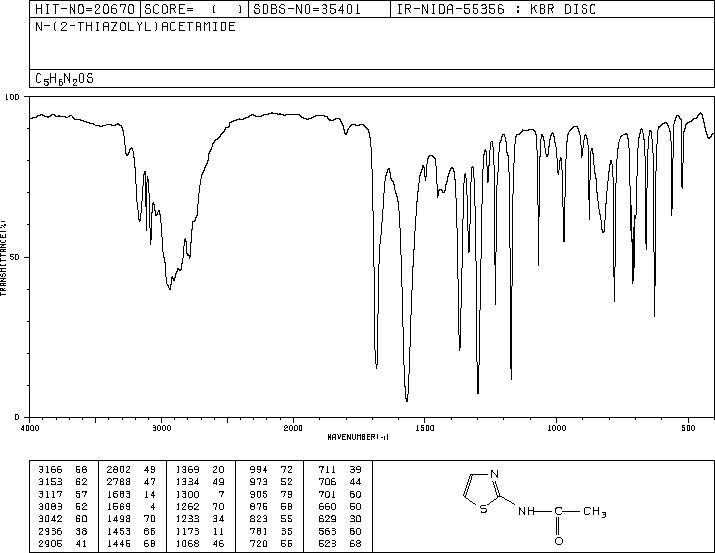
Task: Click the HIT-NO=20670 header cell
Action: click(85, 9)
